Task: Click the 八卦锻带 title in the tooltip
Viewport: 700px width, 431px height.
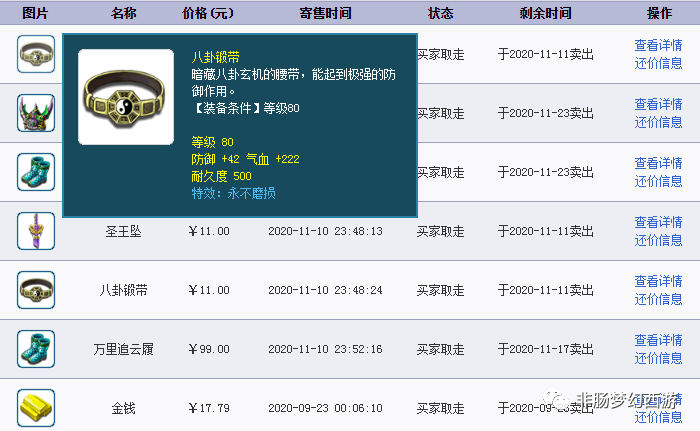Action: pos(215,58)
